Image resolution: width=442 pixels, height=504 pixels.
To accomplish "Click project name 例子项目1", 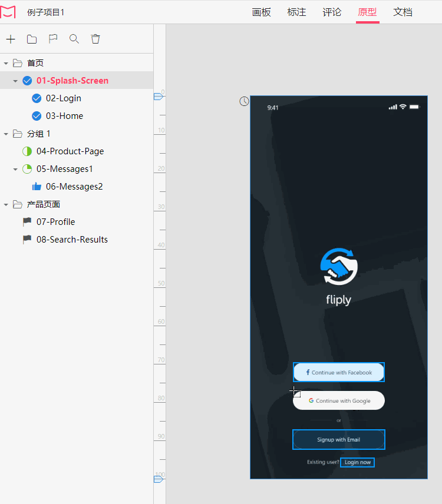I will click(x=46, y=12).
